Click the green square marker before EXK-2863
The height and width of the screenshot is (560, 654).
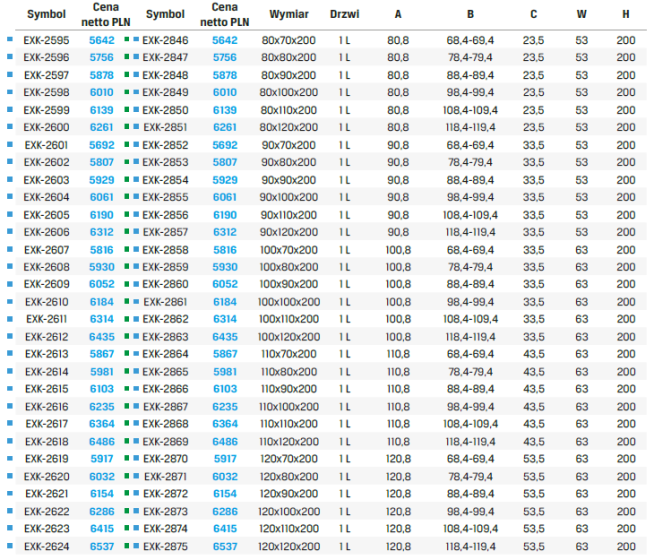coord(127,337)
